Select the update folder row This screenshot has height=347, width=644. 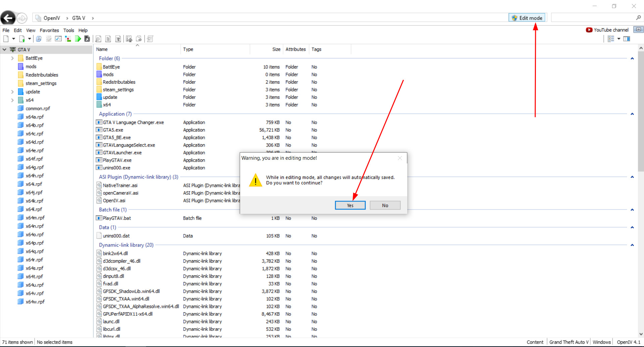tap(206, 97)
